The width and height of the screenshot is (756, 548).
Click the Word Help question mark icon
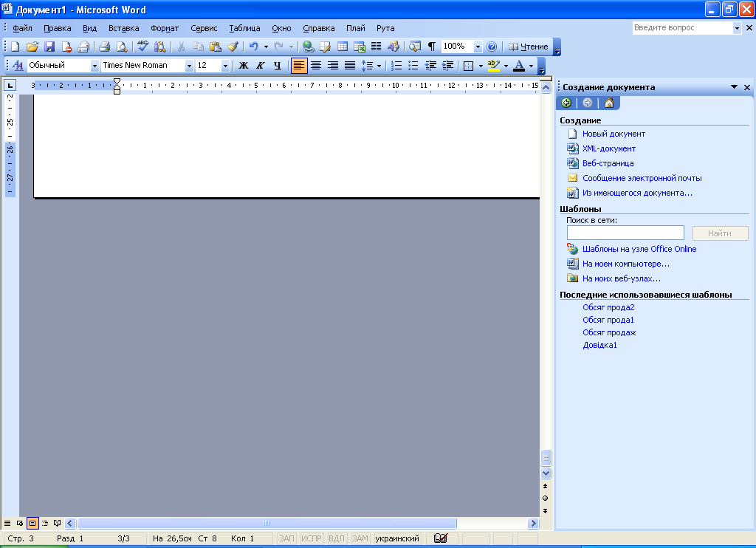pyautogui.click(x=492, y=47)
